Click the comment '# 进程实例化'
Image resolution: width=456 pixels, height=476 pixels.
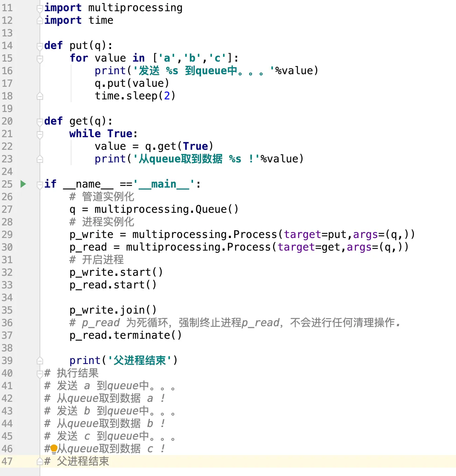(x=102, y=222)
